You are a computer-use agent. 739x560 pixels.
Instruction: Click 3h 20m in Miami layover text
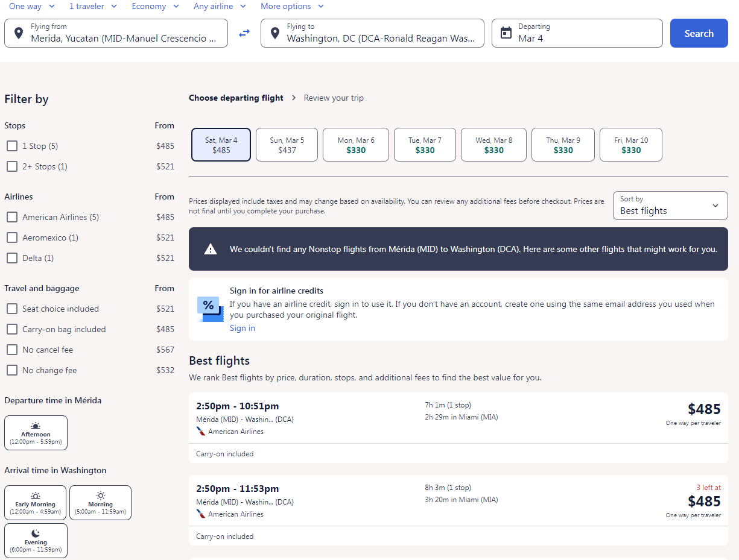461,500
